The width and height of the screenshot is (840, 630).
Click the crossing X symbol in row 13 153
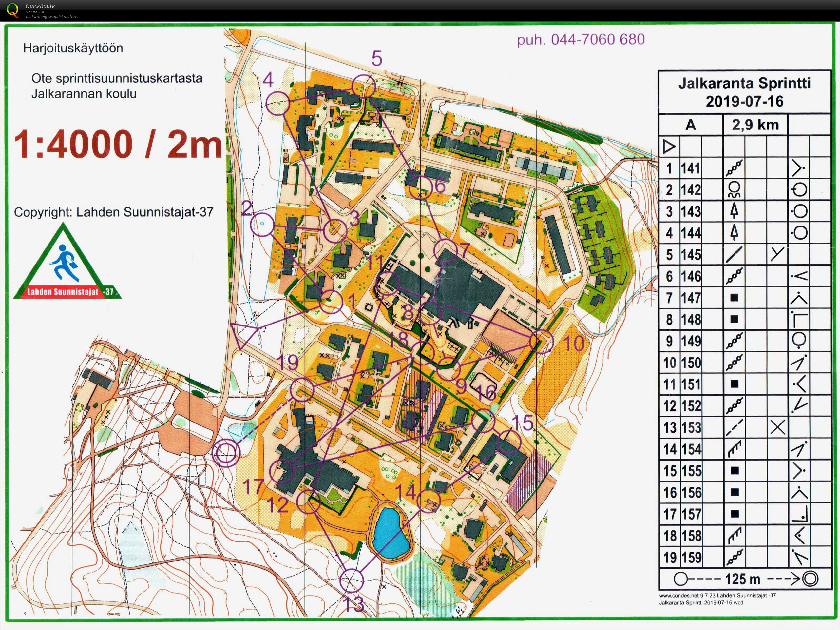pos(777,427)
